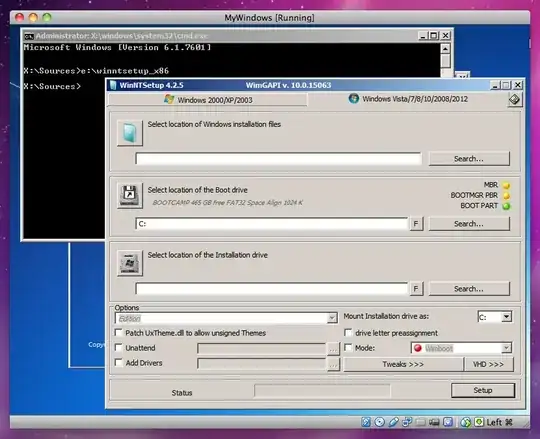Click the 'WimGAPI v. 10.0.15063' title text
This screenshot has height=439, width=540.
pos(288,85)
